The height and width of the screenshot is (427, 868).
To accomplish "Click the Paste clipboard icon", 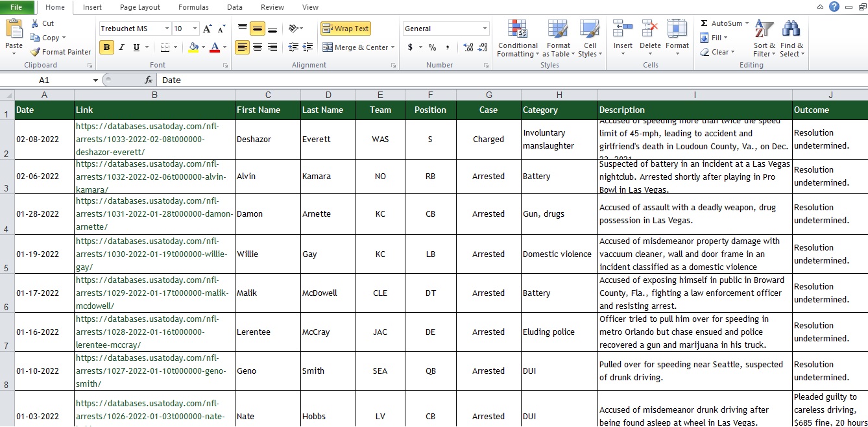I will click(14, 29).
